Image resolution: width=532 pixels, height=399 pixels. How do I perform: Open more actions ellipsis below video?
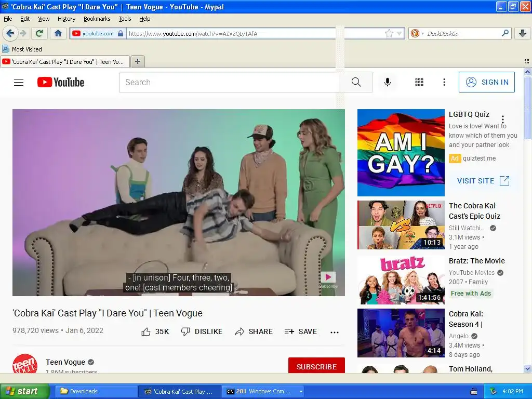point(335,332)
